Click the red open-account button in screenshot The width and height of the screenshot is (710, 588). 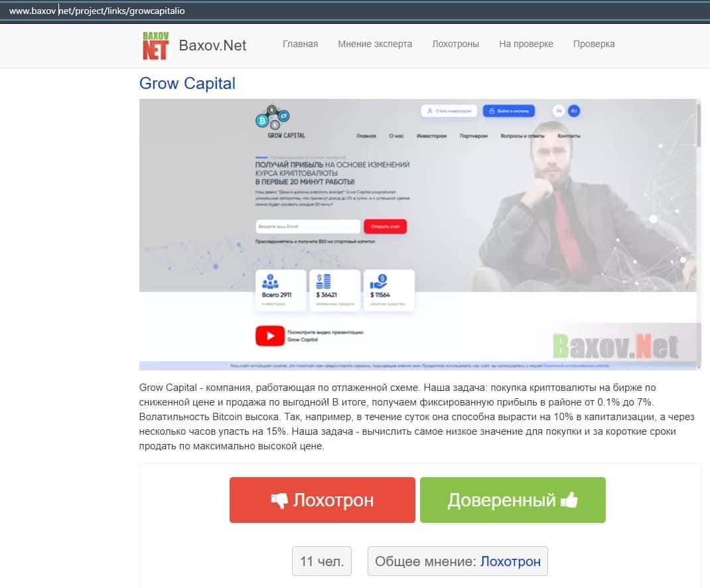[386, 226]
